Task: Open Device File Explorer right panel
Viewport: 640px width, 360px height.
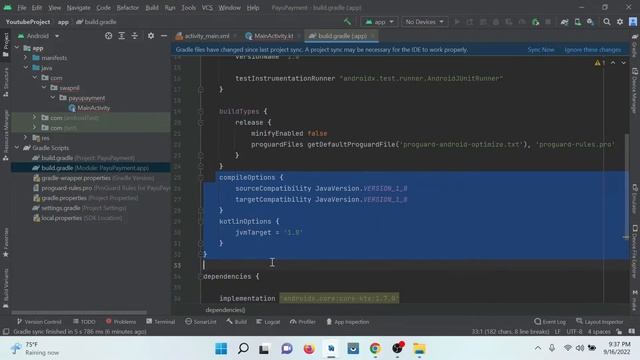Action: (x=635, y=252)
